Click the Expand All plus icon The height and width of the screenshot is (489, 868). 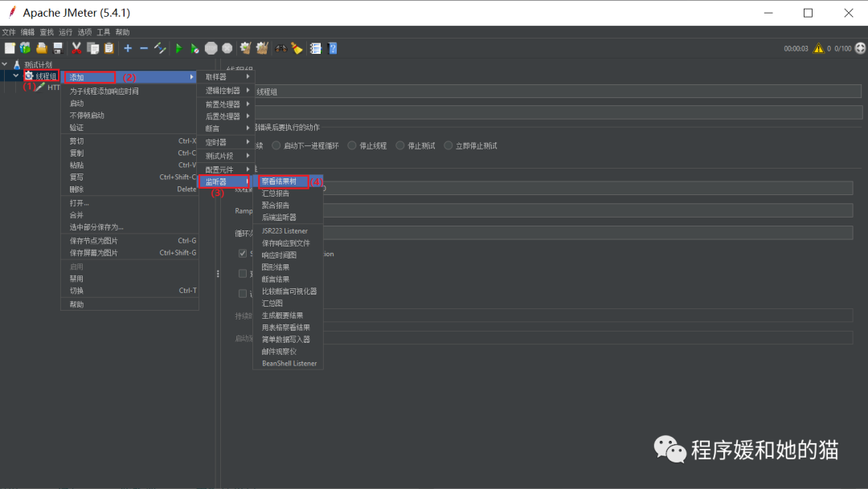click(128, 49)
